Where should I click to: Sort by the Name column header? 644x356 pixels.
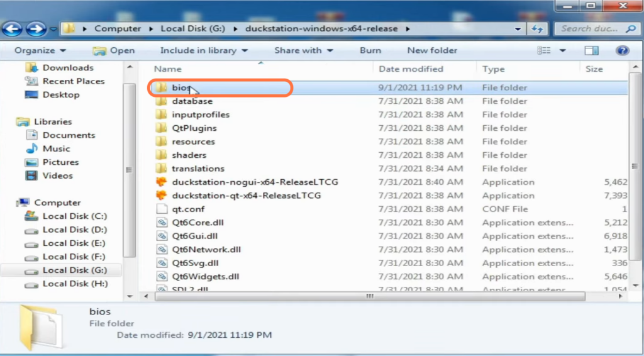coord(167,69)
